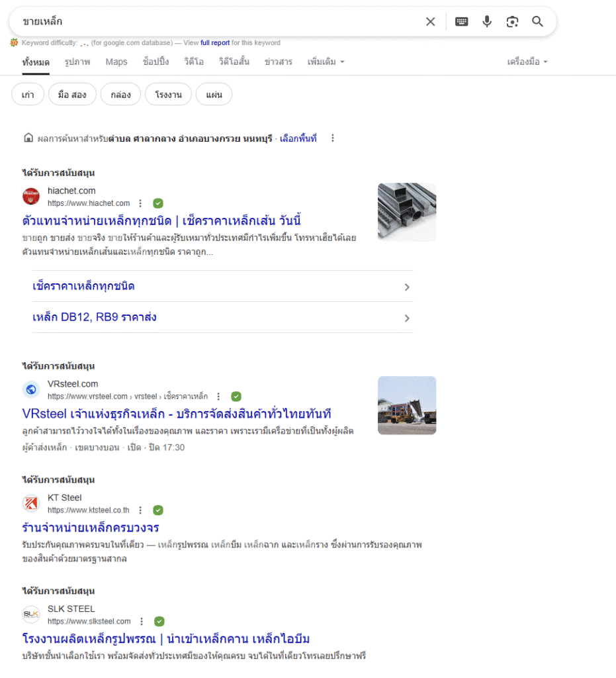Viewport: 616px width, 678px height.
Task: Open the full report keyword link
Action: pos(215,43)
